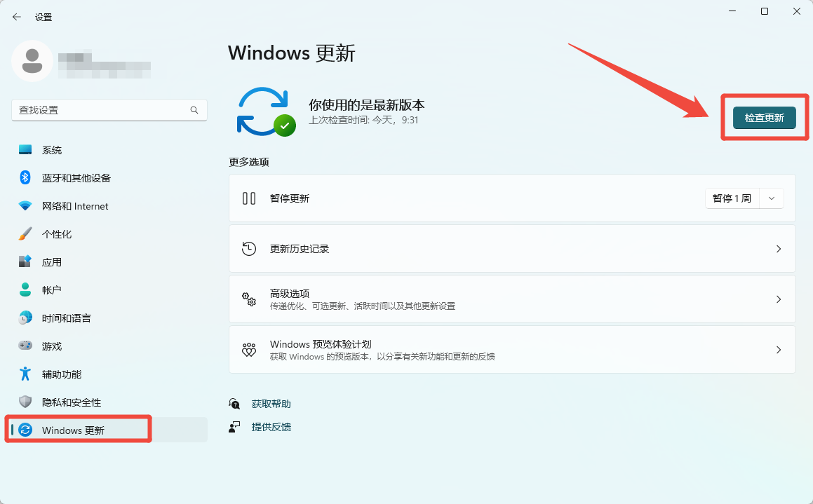Image resolution: width=813 pixels, height=504 pixels.
Task: Click the 游戏 sidebar label
Action: [x=52, y=346]
